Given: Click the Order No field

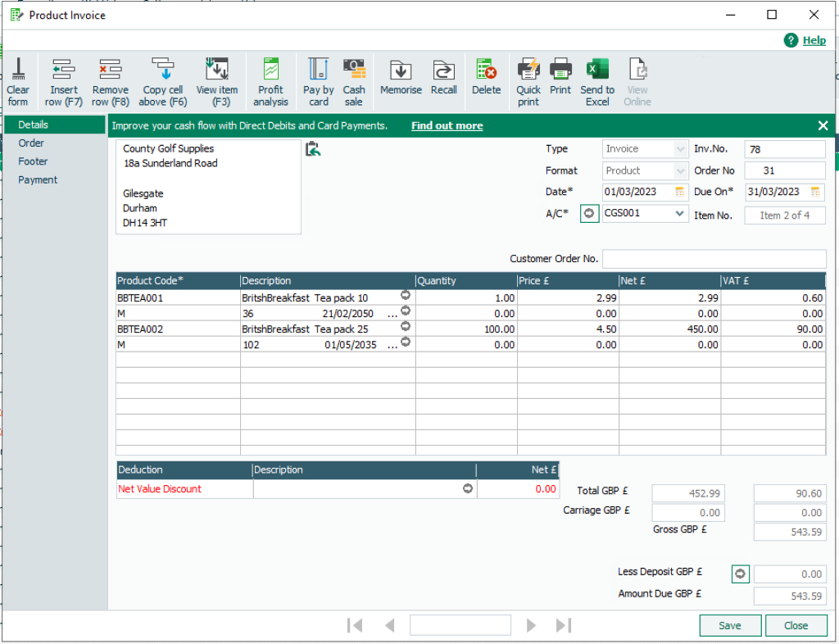Looking at the screenshot, I should pyautogui.click(x=784, y=170).
